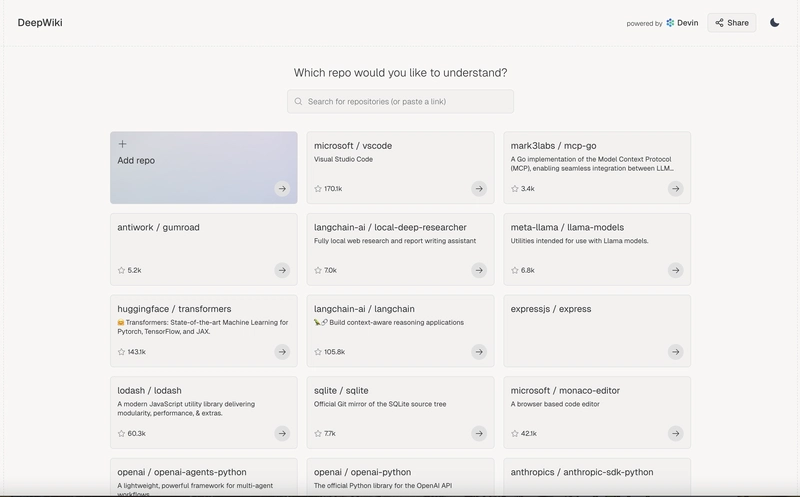Image resolution: width=800 pixels, height=497 pixels.
Task: Click the 42.1k star count
Action: point(529,433)
